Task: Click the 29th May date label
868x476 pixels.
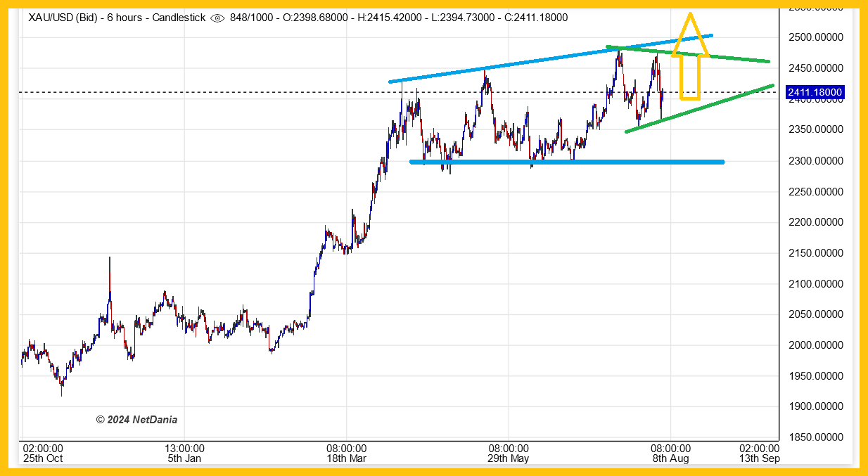Action: point(509,458)
